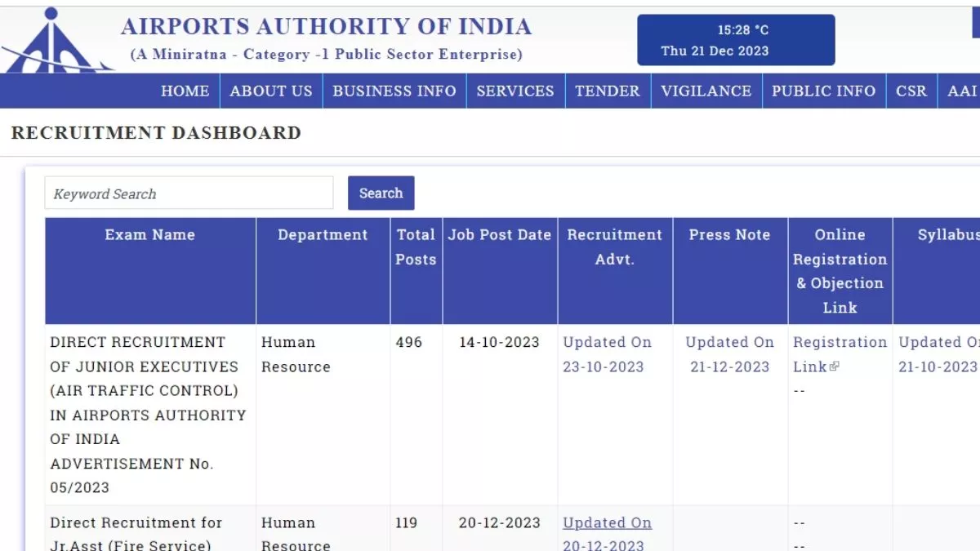Open the PUBLIC INFO menu

click(x=824, y=91)
